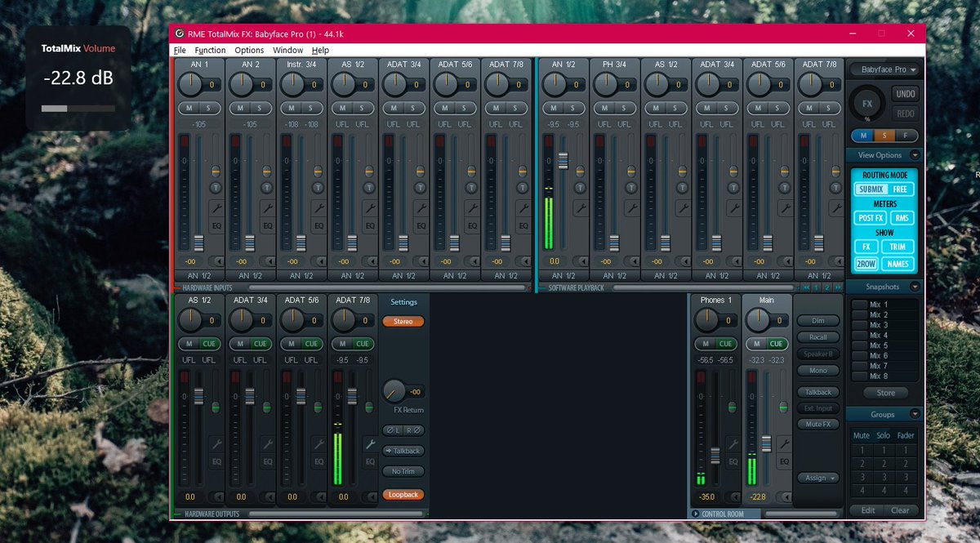Open the Options menu

tap(249, 50)
